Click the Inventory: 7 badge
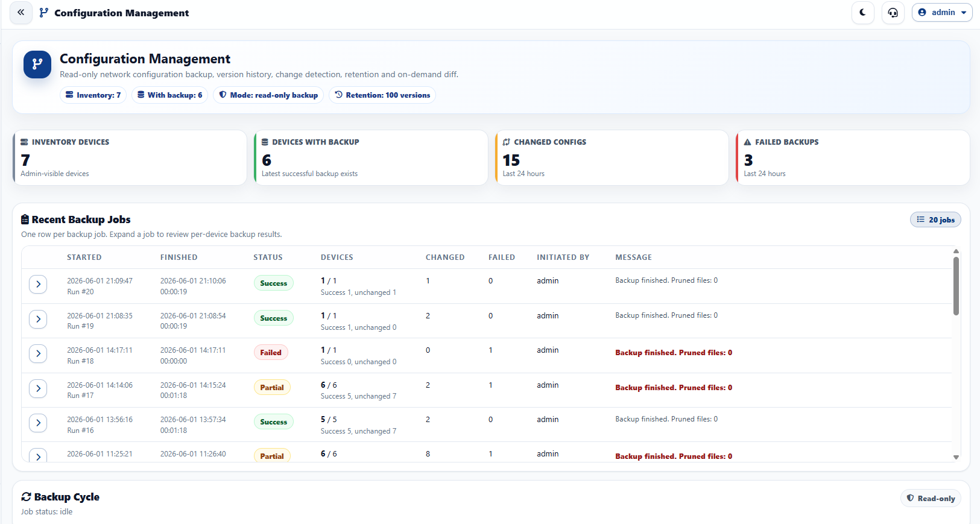 click(x=93, y=95)
